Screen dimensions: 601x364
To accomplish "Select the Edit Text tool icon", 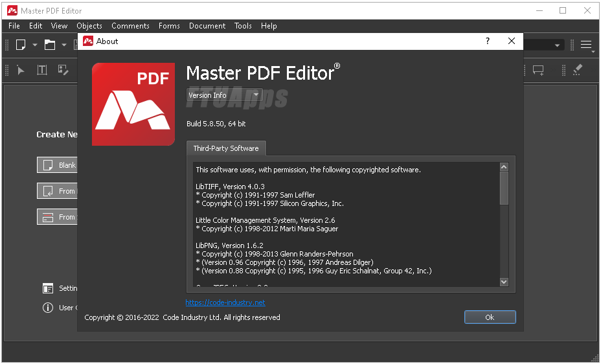I will [x=42, y=70].
